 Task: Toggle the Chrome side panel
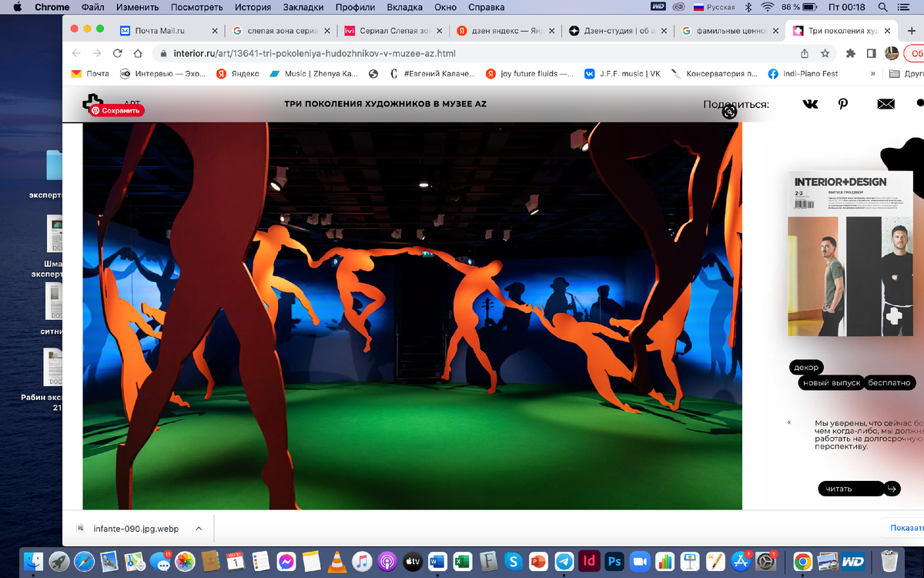pyautogui.click(x=871, y=54)
